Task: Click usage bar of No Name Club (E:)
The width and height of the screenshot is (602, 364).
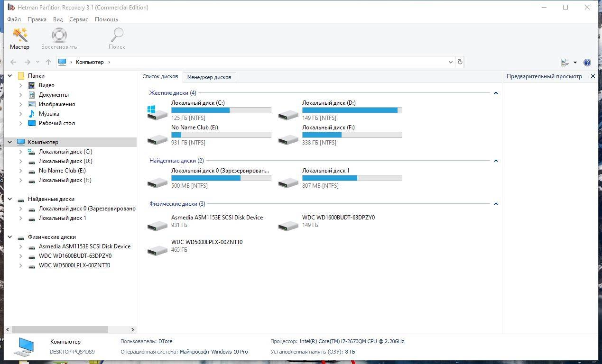Action: [221, 135]
